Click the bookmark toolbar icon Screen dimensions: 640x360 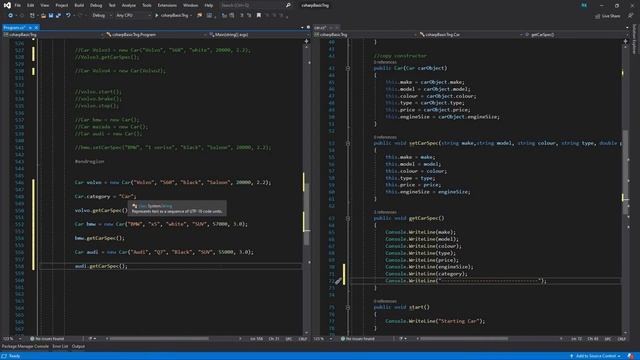[259, 16]
